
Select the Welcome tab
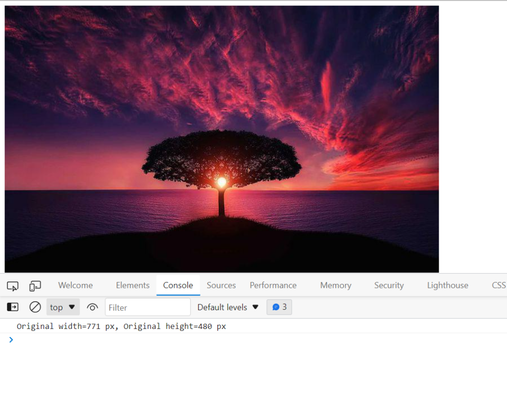click(x=75, y=285)
